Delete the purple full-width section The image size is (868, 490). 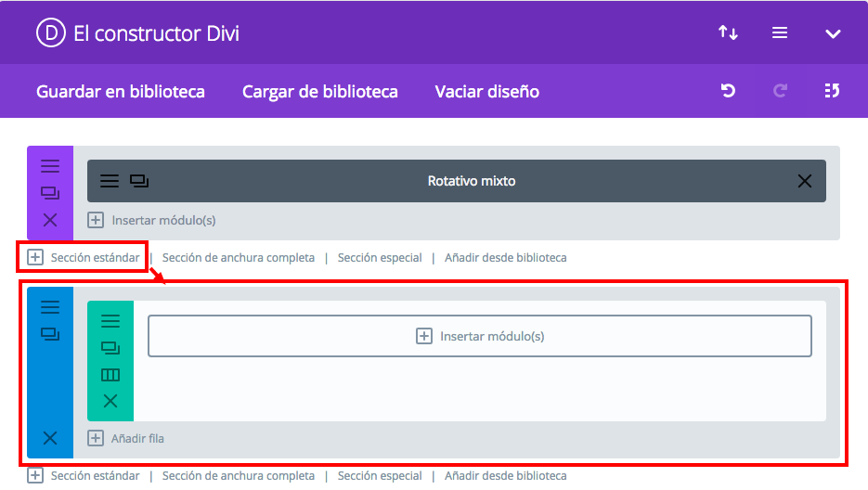click(x=50, y=220)
